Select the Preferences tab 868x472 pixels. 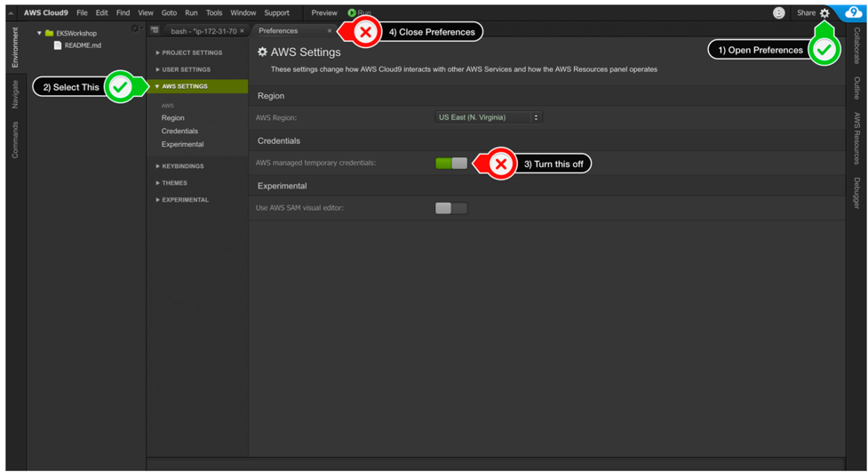tap(278, 31)
